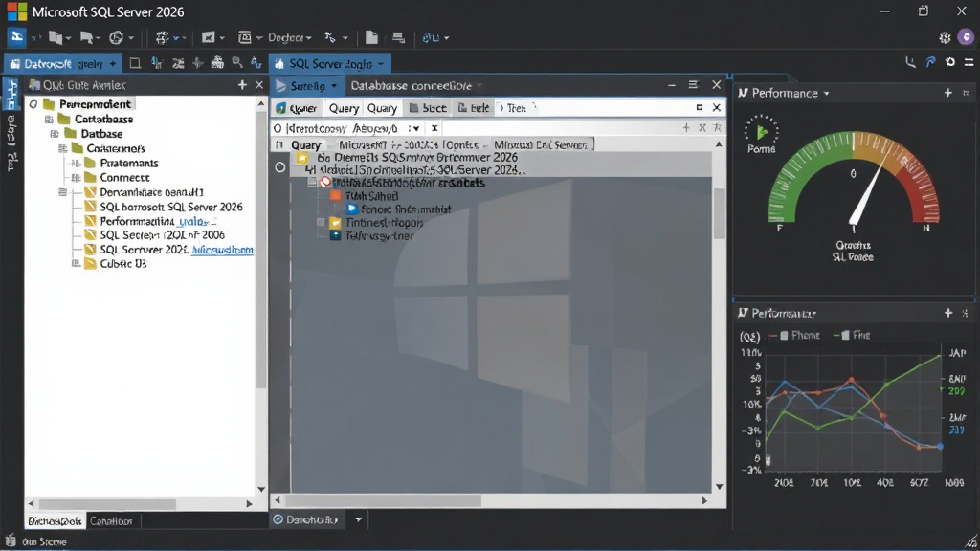Click the stacked layers icon beside the document icon

coord(398,38)
